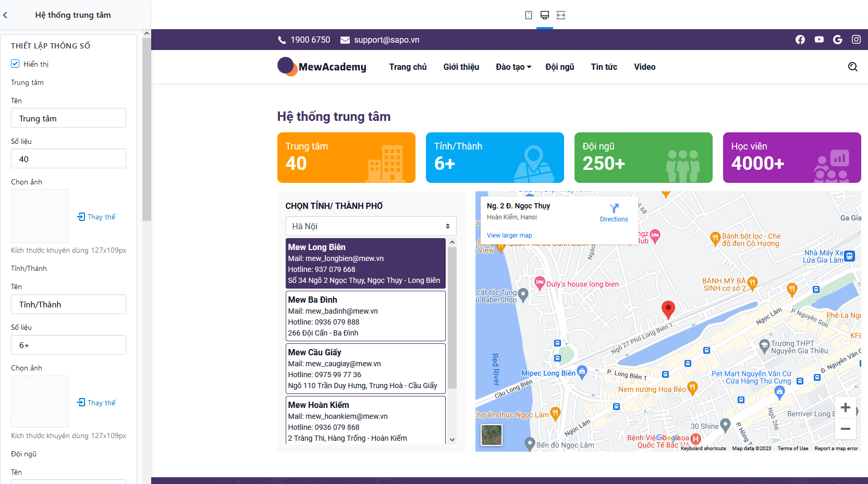Viewport: 868px width, 484px height.
Task: Click the Số liệu field showing 40
Action: click(x=68, y=158)
